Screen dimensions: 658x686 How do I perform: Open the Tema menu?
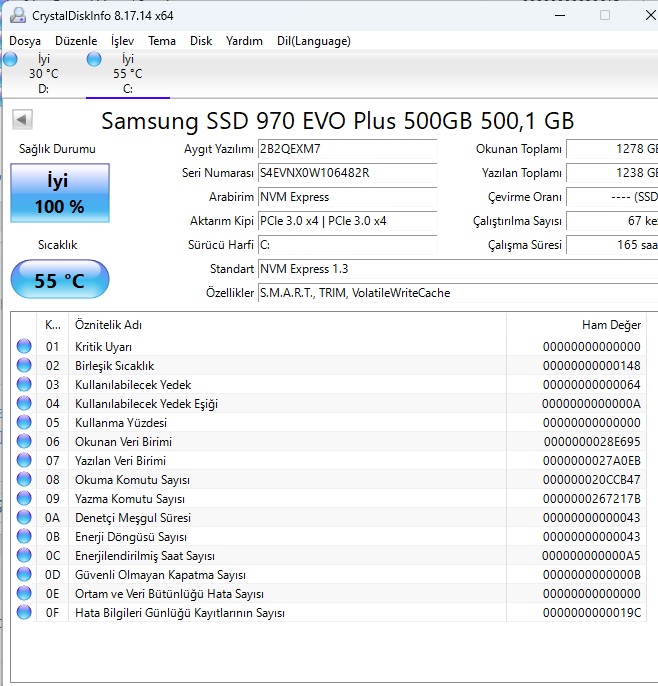(x=162, y=41)
